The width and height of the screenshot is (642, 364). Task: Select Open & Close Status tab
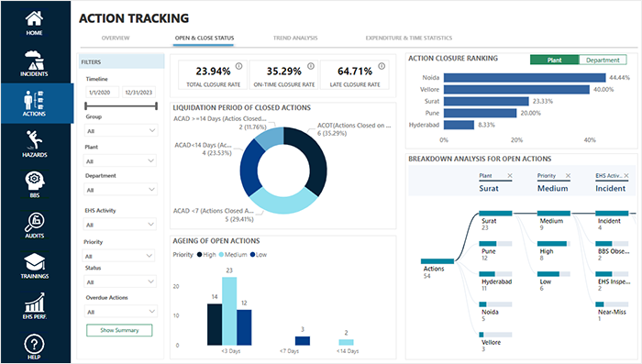click(x=205, y=39)
